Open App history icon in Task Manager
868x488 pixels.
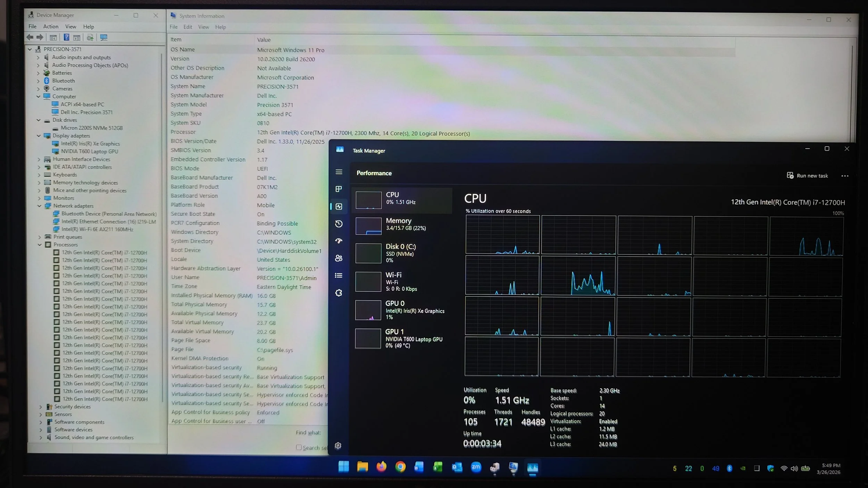click(339, 224)
